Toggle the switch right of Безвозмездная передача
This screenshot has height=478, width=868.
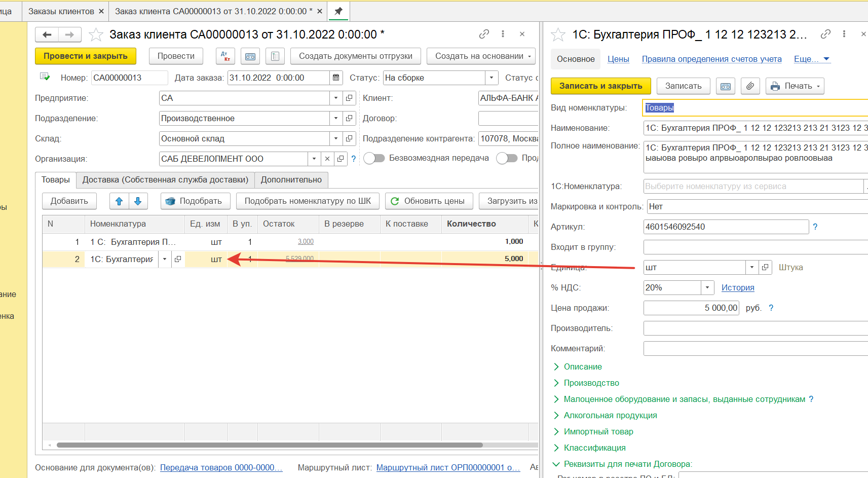tap(507, 158)
